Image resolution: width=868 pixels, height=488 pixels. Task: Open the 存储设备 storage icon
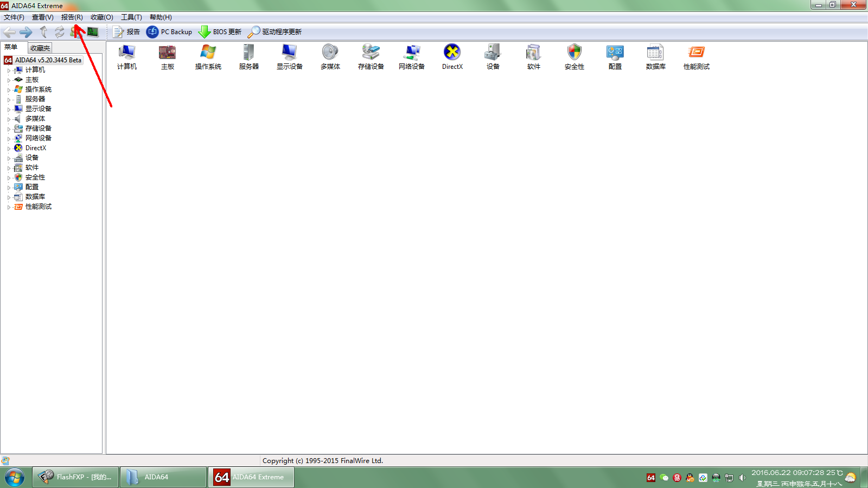(371, 57)
